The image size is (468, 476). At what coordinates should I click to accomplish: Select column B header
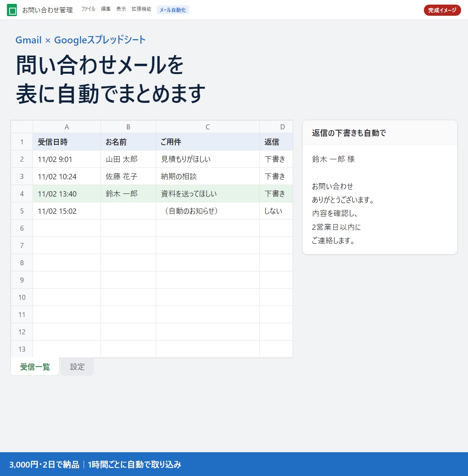point(128,127)
